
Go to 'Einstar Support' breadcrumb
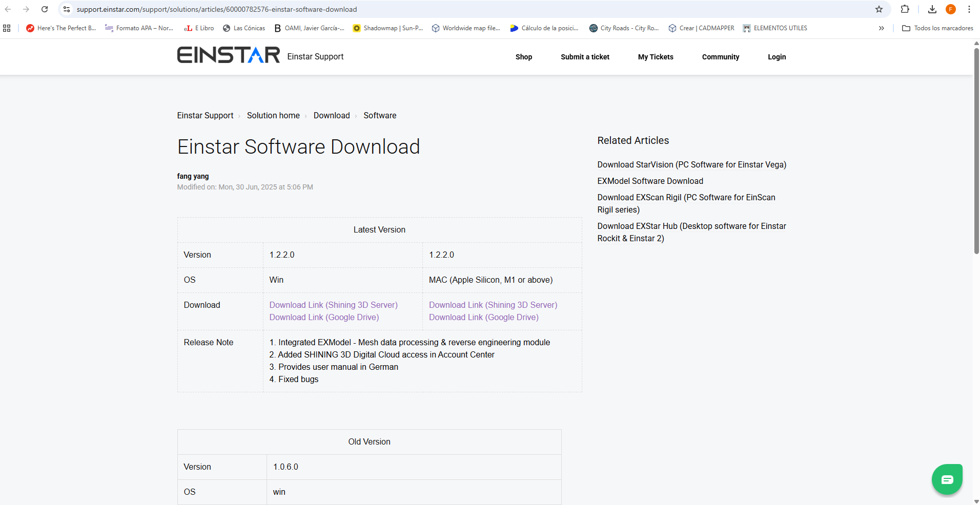click(205, 116)
